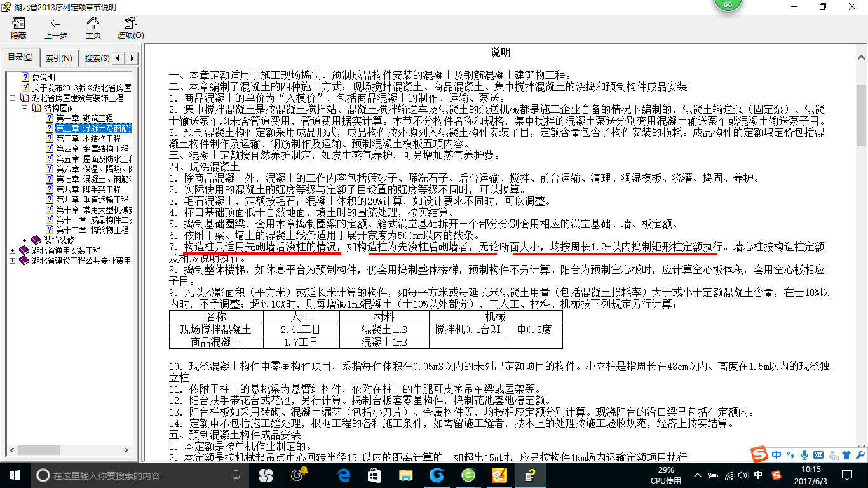Click table cell 搅拌机0.1台班
Screen dimensions: 868x488
tap(468, 330)
